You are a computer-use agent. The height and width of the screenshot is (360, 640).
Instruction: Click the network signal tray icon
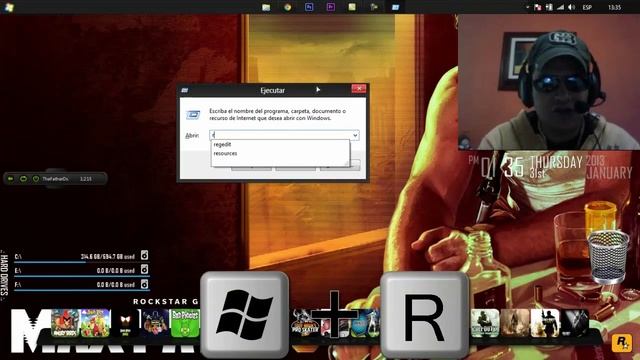(x=560, y=7)
